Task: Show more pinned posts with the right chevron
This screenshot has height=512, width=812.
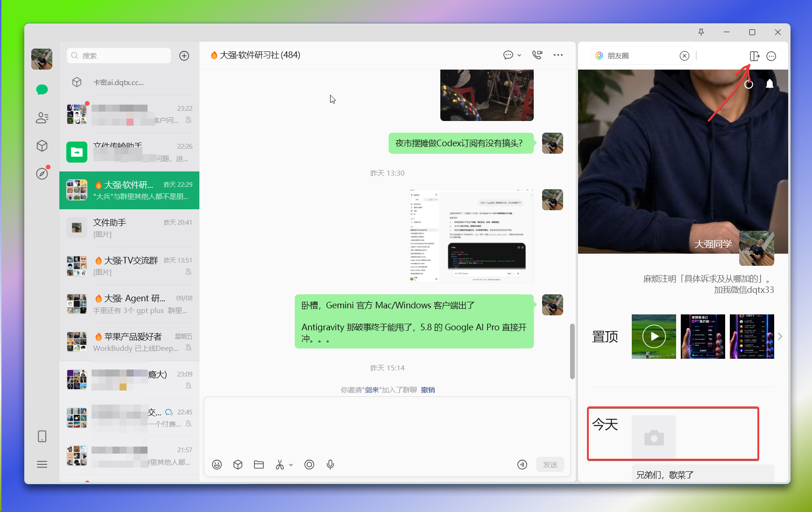Action: coord(780,336)
